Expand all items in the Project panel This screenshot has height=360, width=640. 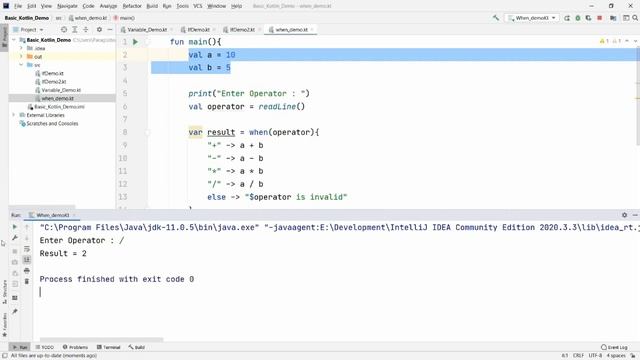[x=75, y=29]
